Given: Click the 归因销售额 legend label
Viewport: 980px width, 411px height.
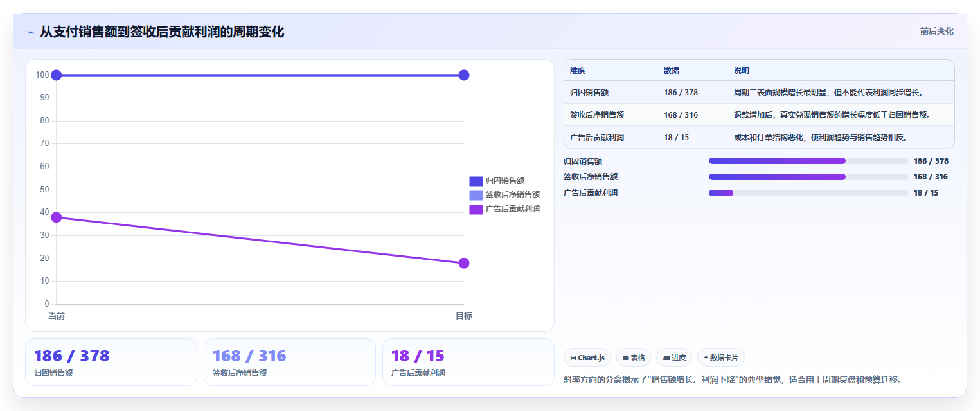Looking at the screenshot, I should tap(505, 181).
